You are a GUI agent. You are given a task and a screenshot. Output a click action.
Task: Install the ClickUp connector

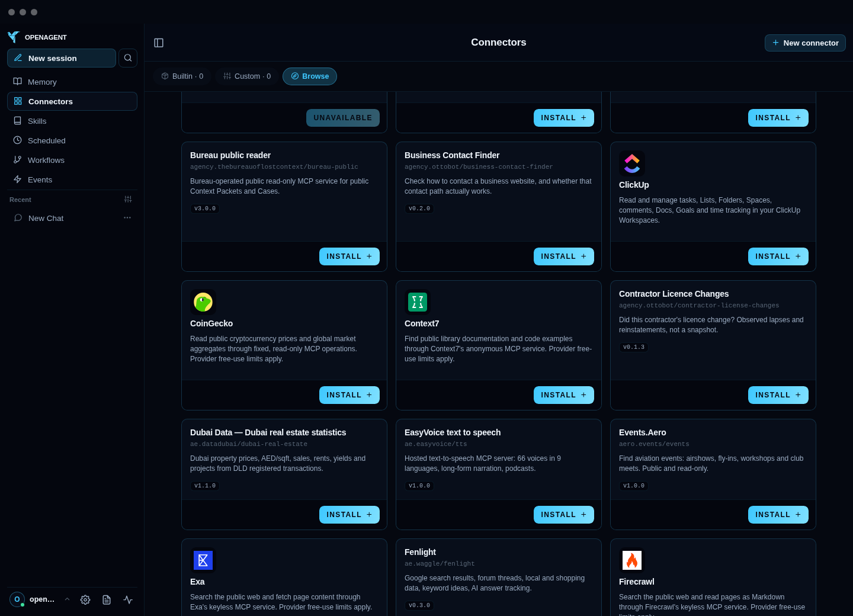(778, 256)
